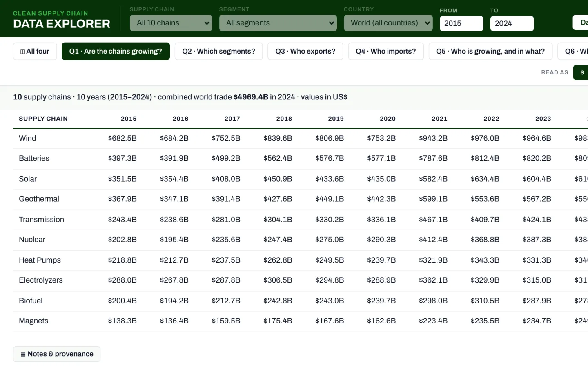Select the 'Batteries' row label
Screen dimensions: 588x368
click(x=34, y=158)
